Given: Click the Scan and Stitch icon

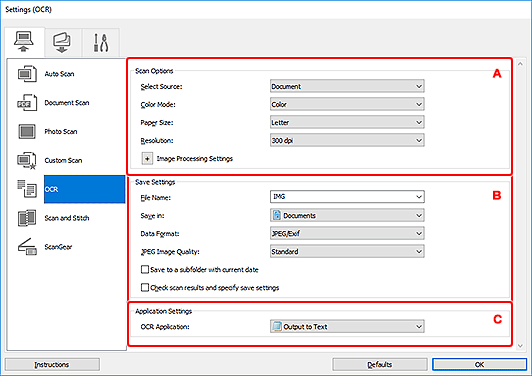Looking at the screenshot, I should pos(27,218).
